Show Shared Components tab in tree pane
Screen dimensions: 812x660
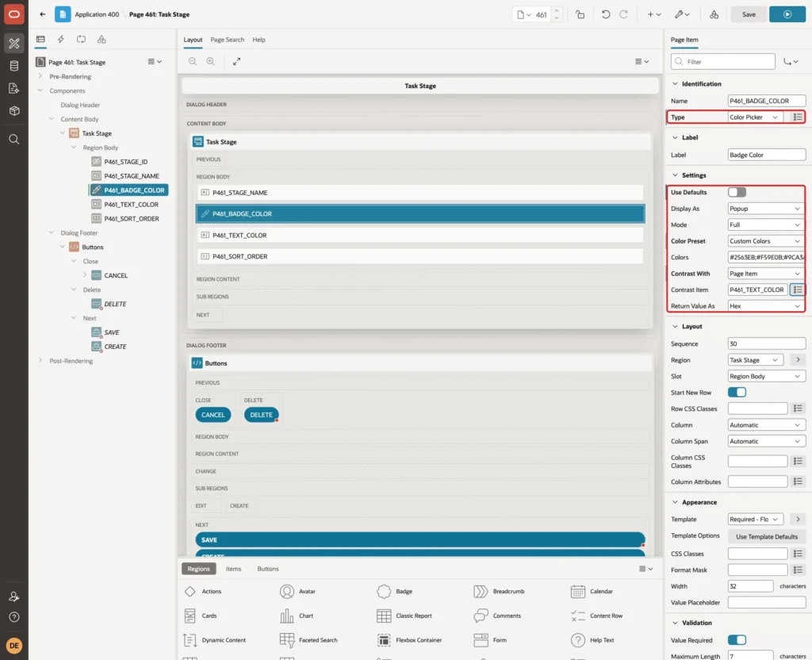click(101, 40)
